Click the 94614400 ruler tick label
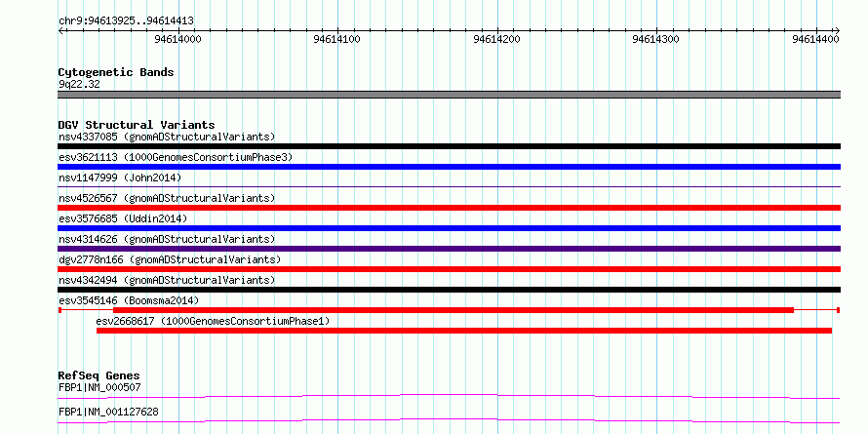The width and height of the screenshot is (868, 434). tap(816, 39)
